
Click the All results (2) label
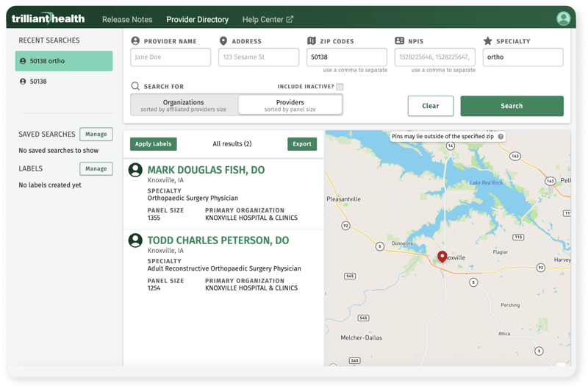[x=232, y=144]
